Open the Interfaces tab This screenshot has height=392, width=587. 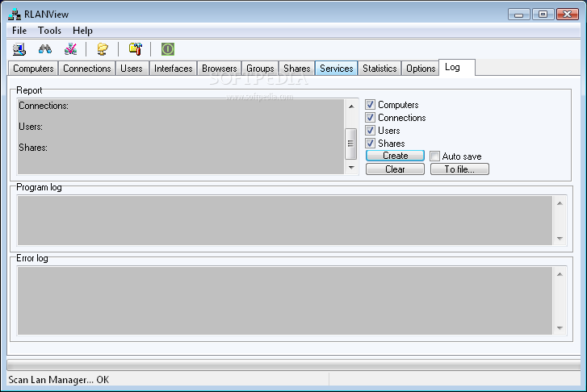173,69
